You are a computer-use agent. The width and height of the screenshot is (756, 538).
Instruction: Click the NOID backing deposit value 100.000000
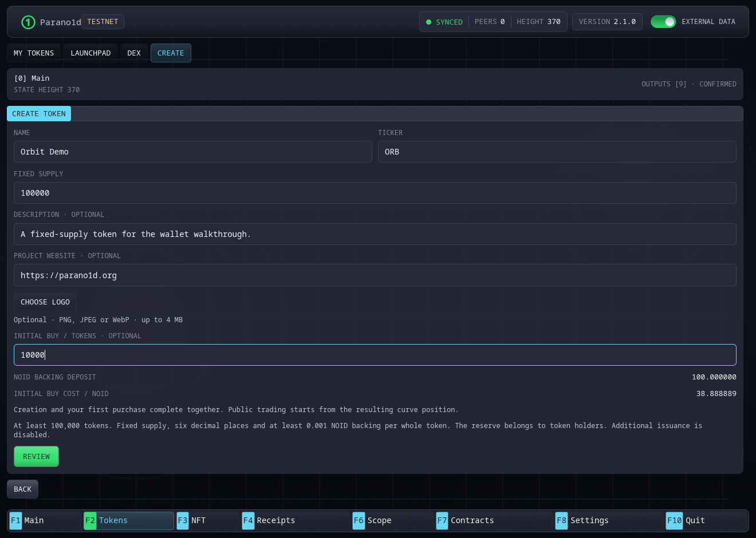click(x=714, y=377)
